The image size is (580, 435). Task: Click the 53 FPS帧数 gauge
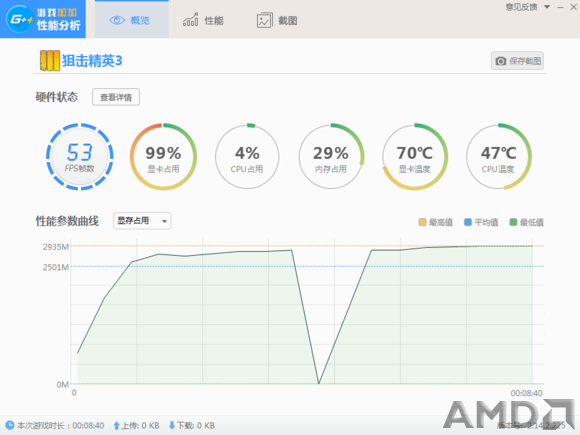tap(80, 156)
